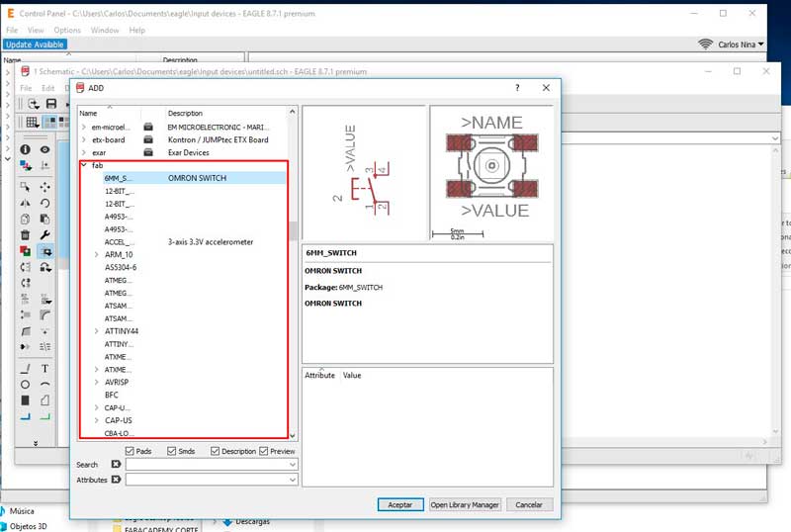Select the Circle drawing tool
Screen dimensions: 791x532
coord(25,385)
